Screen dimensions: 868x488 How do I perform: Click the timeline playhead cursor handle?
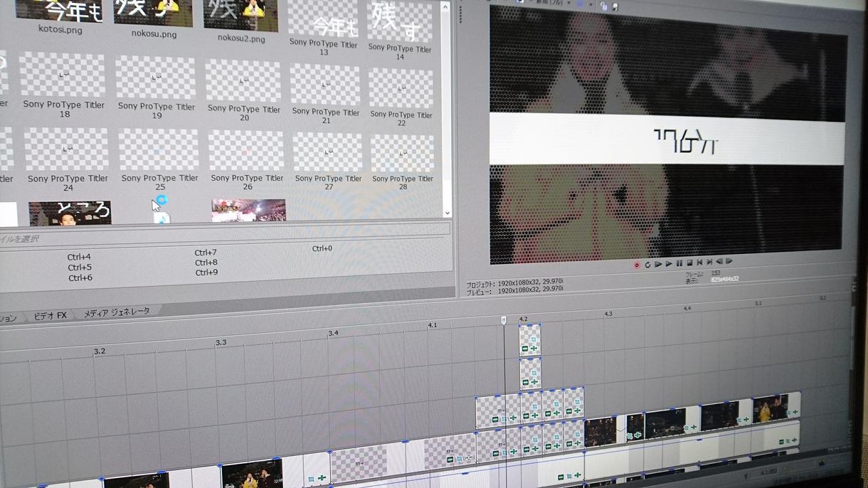pyautogui.click(x=504, y=321)
